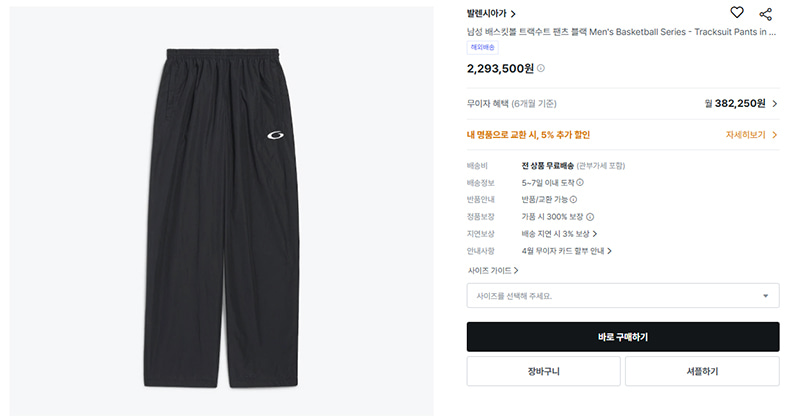This screenshot has width=800, height=416.
Task: Click the 셔플하기 button
Action: 701,371
